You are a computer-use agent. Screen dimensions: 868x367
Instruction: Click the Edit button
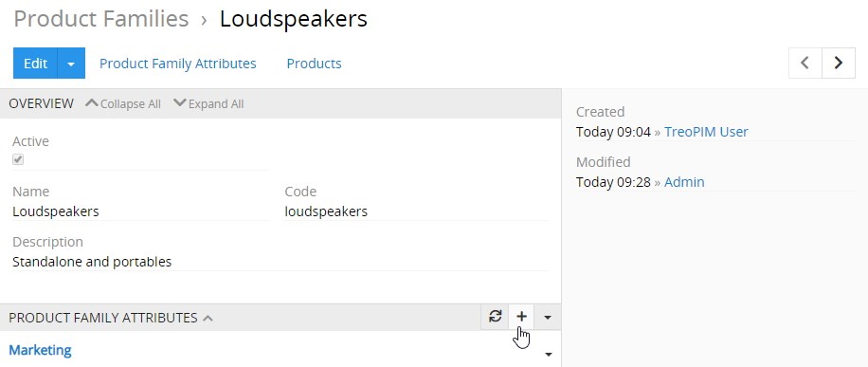(x=35, y=64)
